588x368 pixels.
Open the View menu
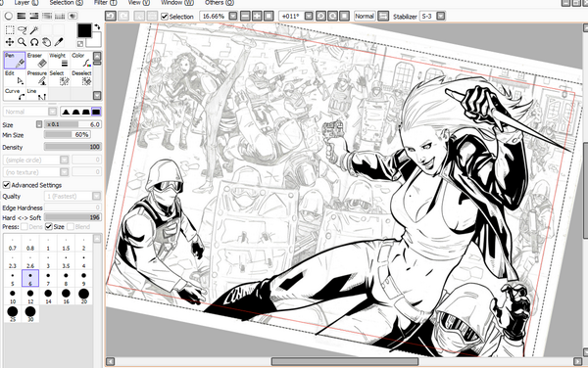(139, 3)
